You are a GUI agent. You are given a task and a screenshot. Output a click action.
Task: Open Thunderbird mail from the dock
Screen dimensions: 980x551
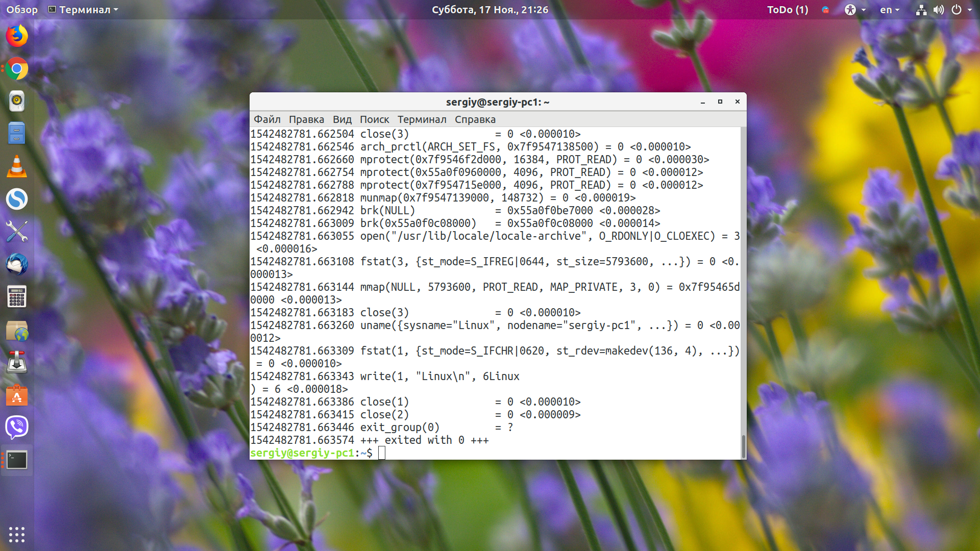pos(17,264)
